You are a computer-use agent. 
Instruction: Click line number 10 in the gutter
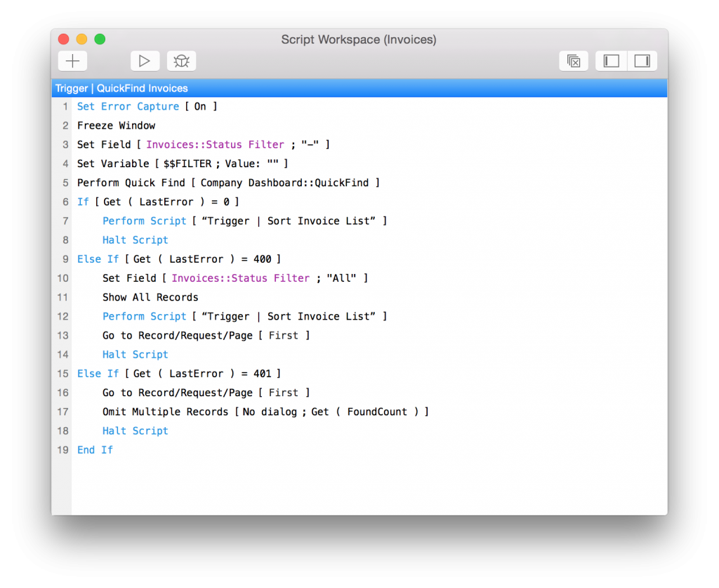click(62, 277)
